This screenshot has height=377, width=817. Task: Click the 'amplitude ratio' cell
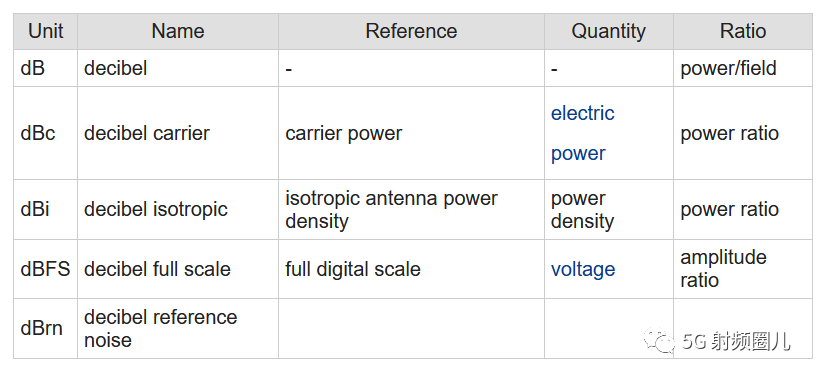pyautogui.click(x=743, y=269)
